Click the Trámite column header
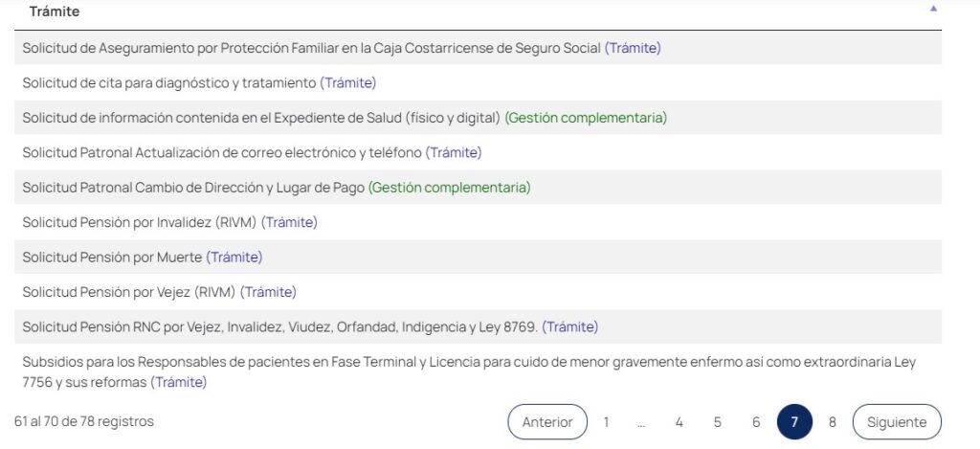The image size is (980, 449). [x=55, y=11]
